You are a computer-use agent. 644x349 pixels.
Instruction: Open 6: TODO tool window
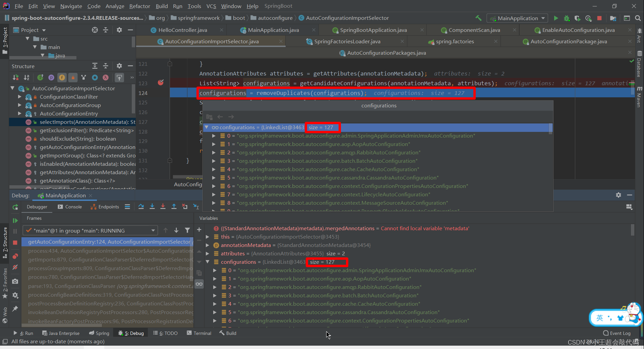point(165,333)
